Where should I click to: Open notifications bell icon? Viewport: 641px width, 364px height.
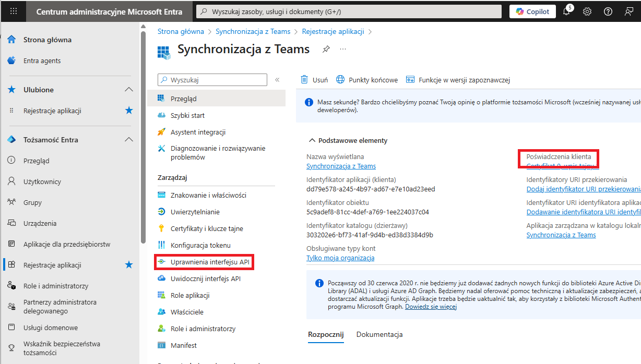click(567, 12)
